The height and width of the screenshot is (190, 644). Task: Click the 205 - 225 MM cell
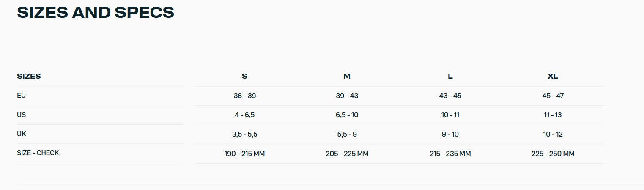(x=347, y=154)
